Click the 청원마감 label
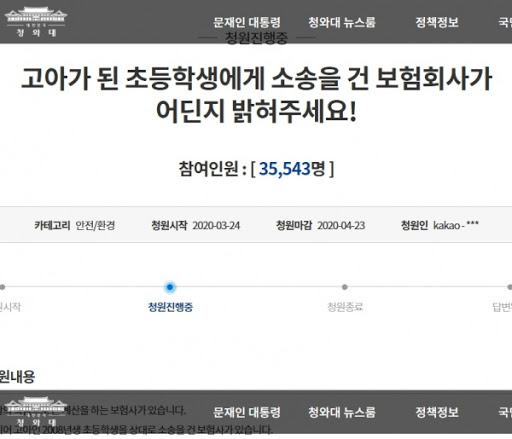Image resolution: width=512 pixels, height=439 pixels. point(294,225)
